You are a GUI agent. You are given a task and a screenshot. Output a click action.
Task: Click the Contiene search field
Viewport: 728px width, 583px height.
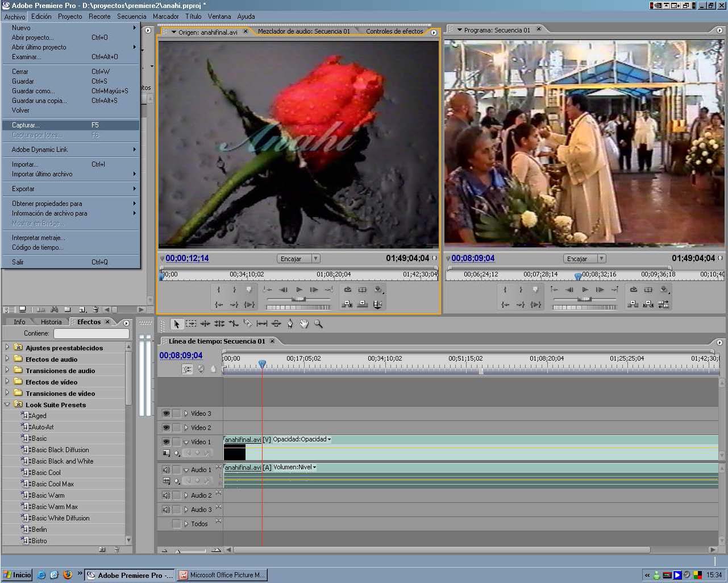coord(91,334)
